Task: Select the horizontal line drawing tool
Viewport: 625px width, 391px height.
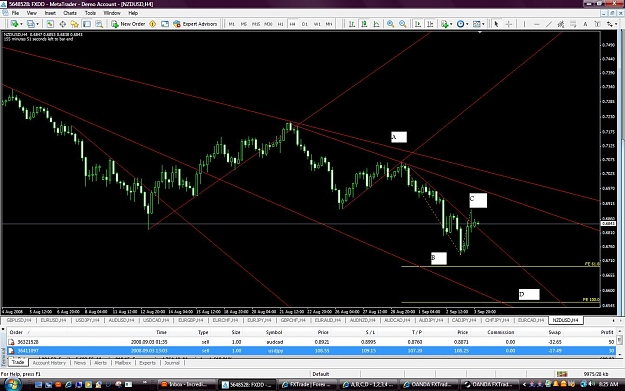Action: pos(536,24)
